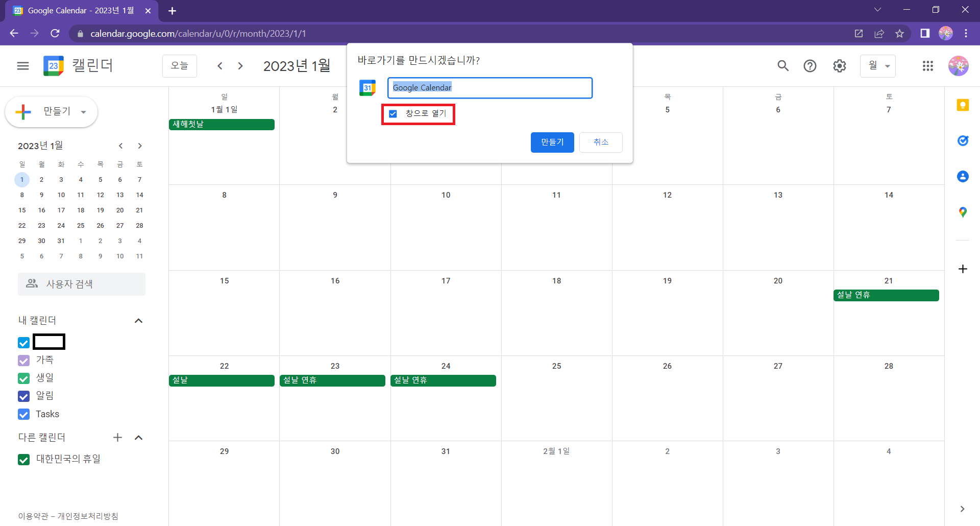
Task: Click the 만들기 button in shortcut dialog
Action: pos(552,142)
